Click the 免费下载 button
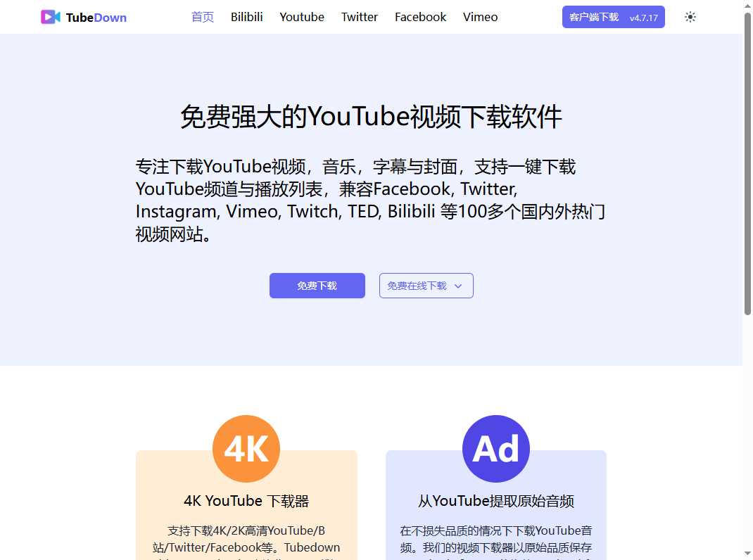The image size is (753, 560). click(x=317, y=286)
